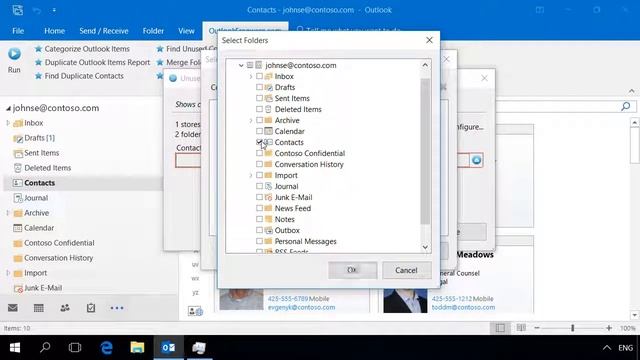Screen dimensions: 640x360
Task: Click Select Folders dialog vertical scrollbar
Action: pos(425,151)
